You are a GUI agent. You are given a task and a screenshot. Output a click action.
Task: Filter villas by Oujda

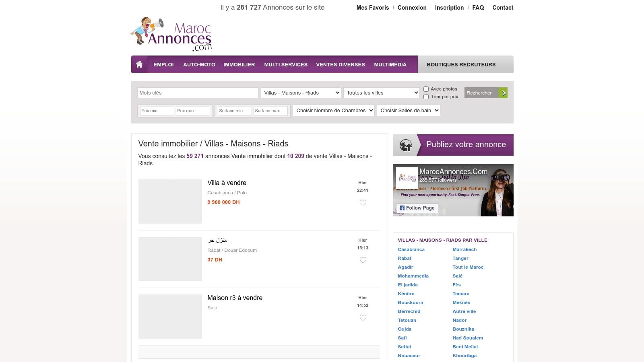tap(405, 329)
